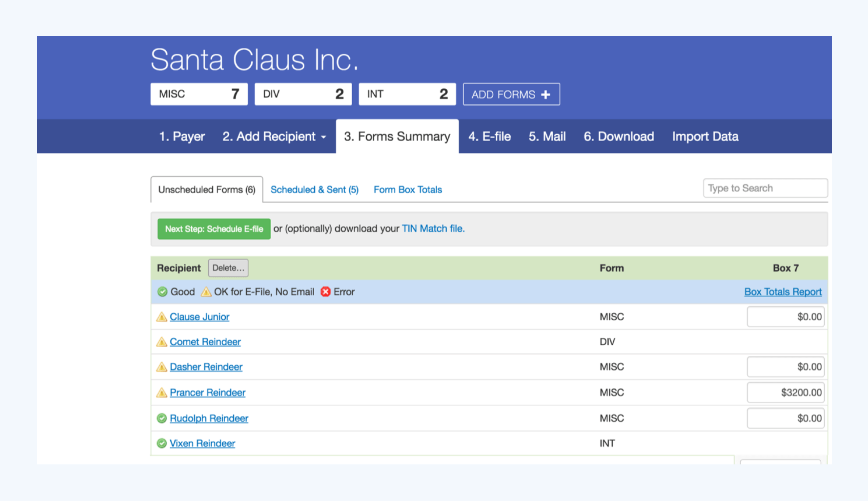Open the Box Totals Report
The height and width of the screenshot is (501, 868).
pos(783,291)
